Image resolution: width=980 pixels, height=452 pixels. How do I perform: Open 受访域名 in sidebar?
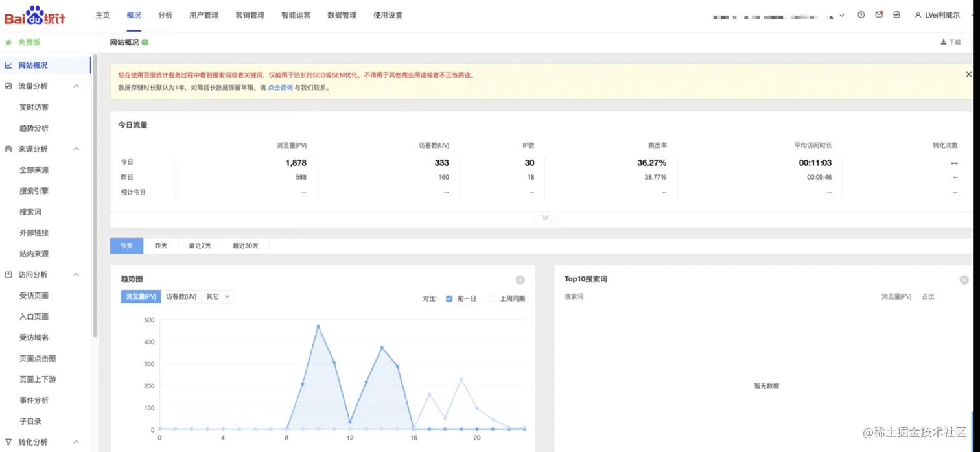(x=34, y=338)
